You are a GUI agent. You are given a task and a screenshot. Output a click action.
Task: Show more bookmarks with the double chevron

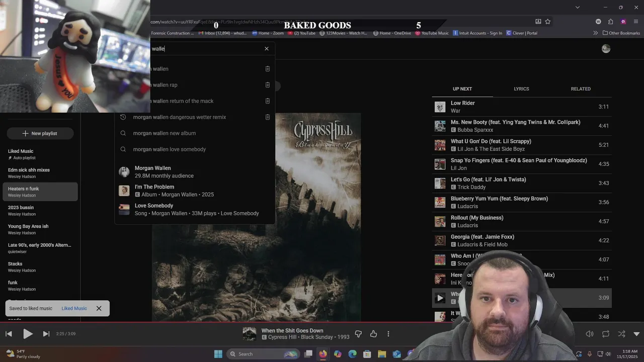(x=595, y=33)
